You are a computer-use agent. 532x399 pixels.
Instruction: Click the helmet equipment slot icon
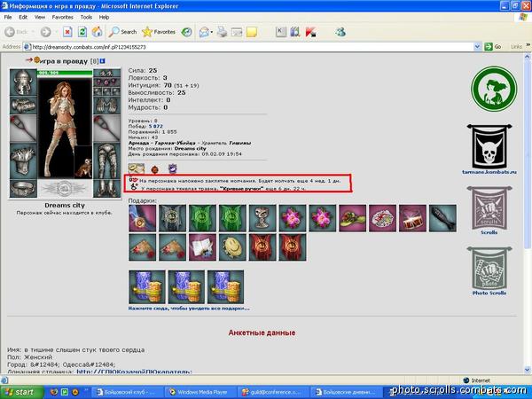[x=23, y=82]
